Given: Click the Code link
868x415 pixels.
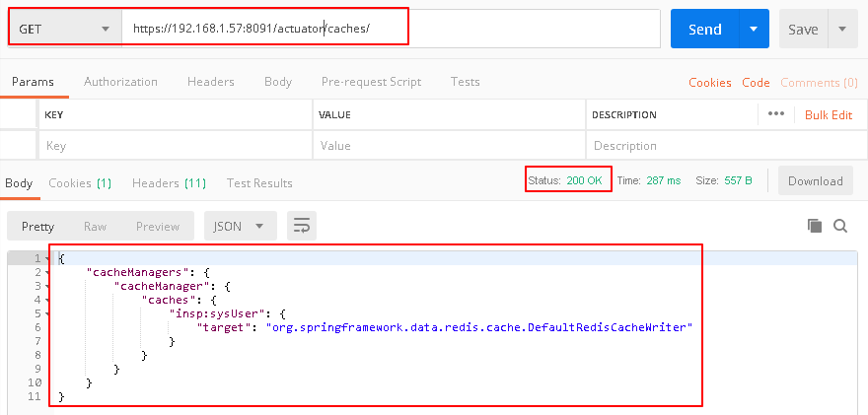Looking at the screenshot, I should coord(756,83).
